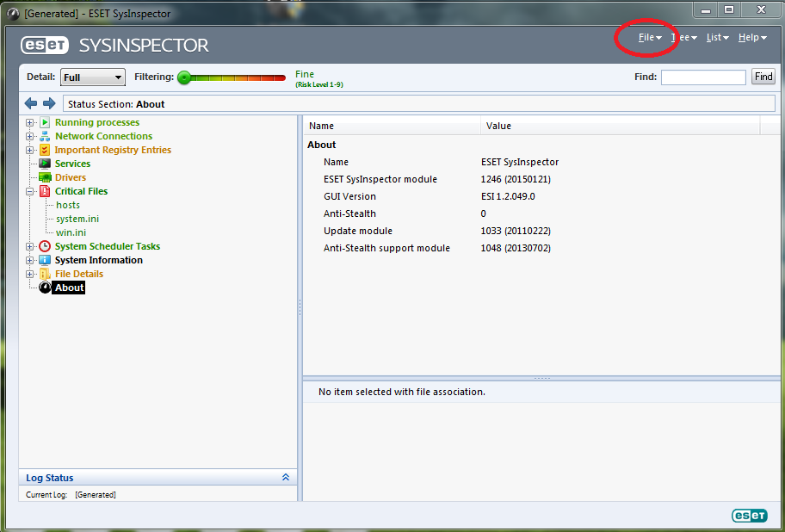Open the Detail dropdown set to Full
The image size is (785, 532).
[93, 77]
